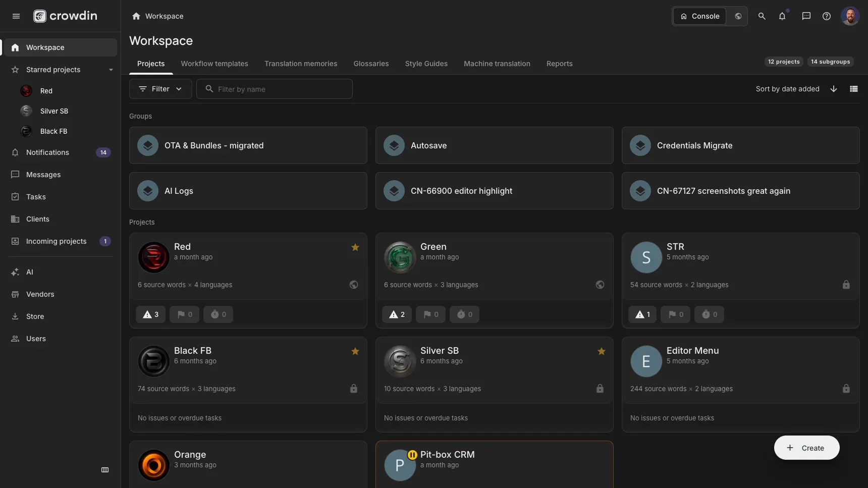
Task: Switch to Translation memories tab
Action: coord(301,64)
